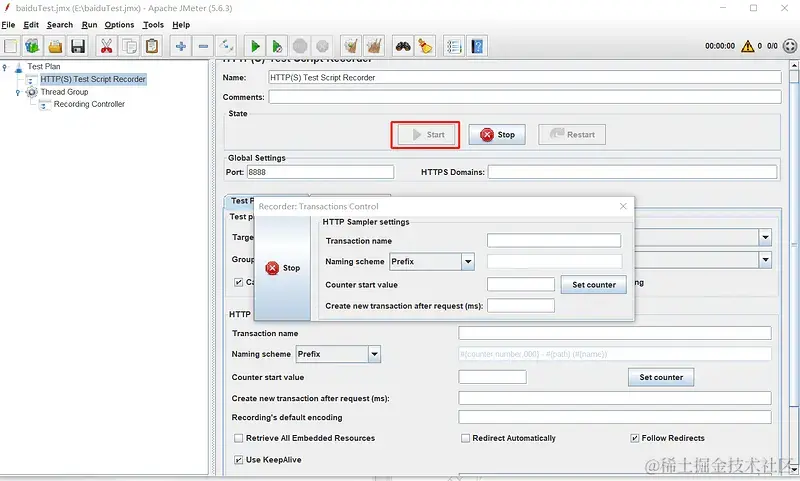Click the vertical scrollbar up arrow

tap(794, 65)
